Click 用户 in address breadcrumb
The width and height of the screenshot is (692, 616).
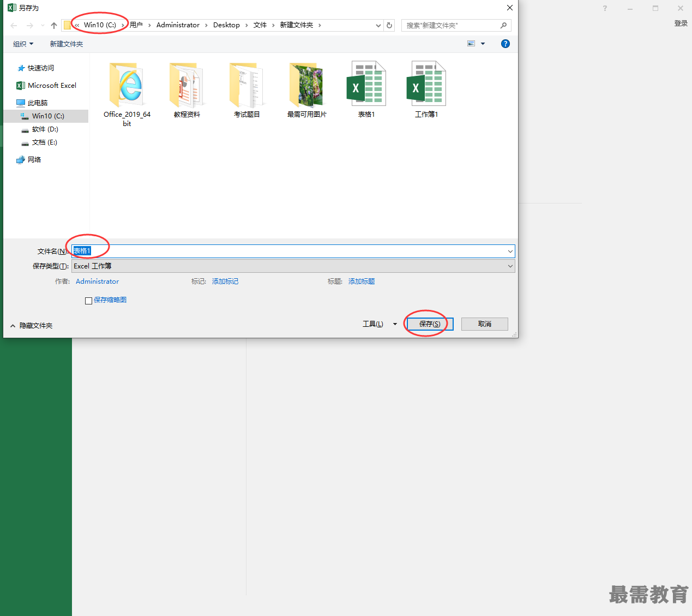tap(136, 25)
